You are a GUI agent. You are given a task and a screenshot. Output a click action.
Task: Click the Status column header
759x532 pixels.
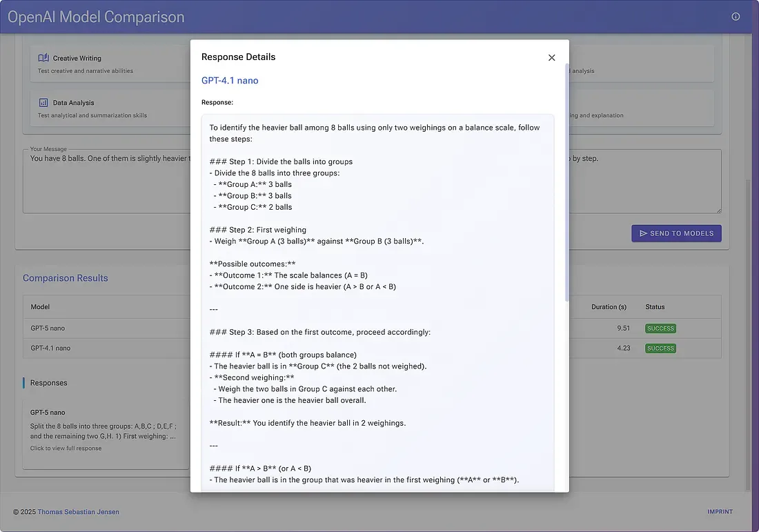point(656,307)
